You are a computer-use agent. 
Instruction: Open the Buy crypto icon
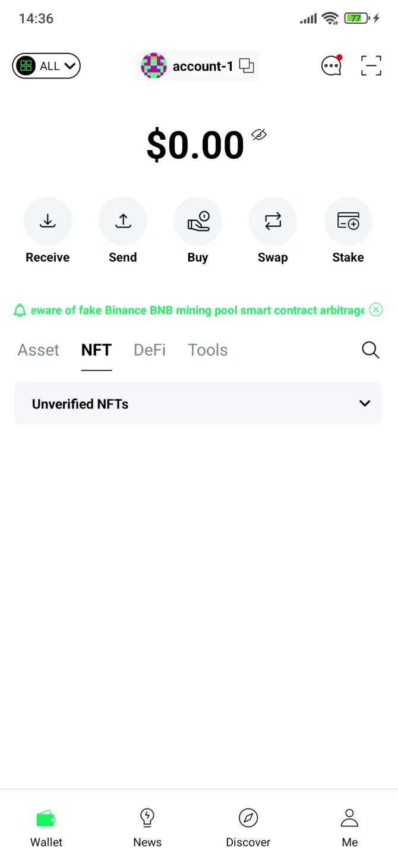point(198,221)
